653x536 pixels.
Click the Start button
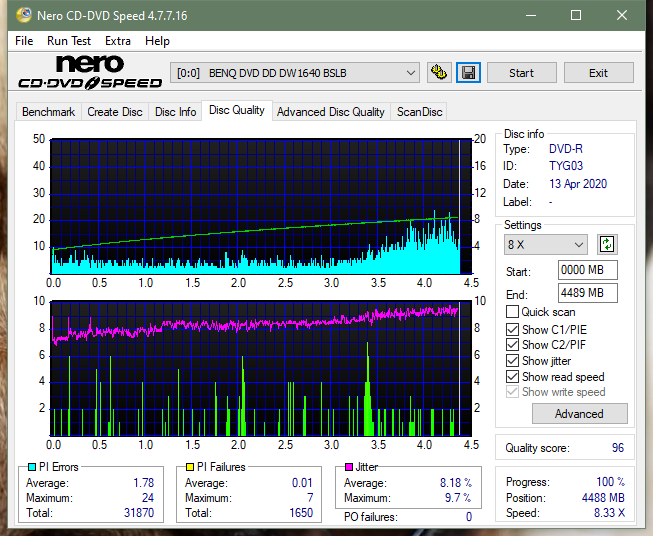(521, 73)
